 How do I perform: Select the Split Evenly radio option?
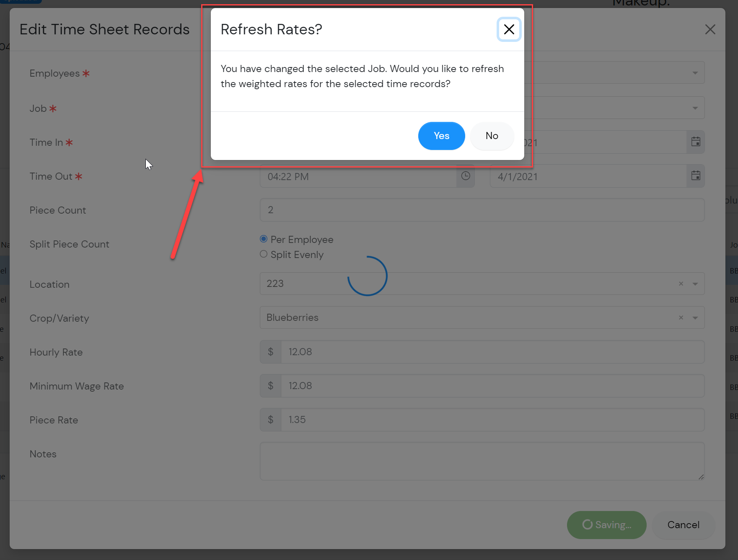coord(264,254)
